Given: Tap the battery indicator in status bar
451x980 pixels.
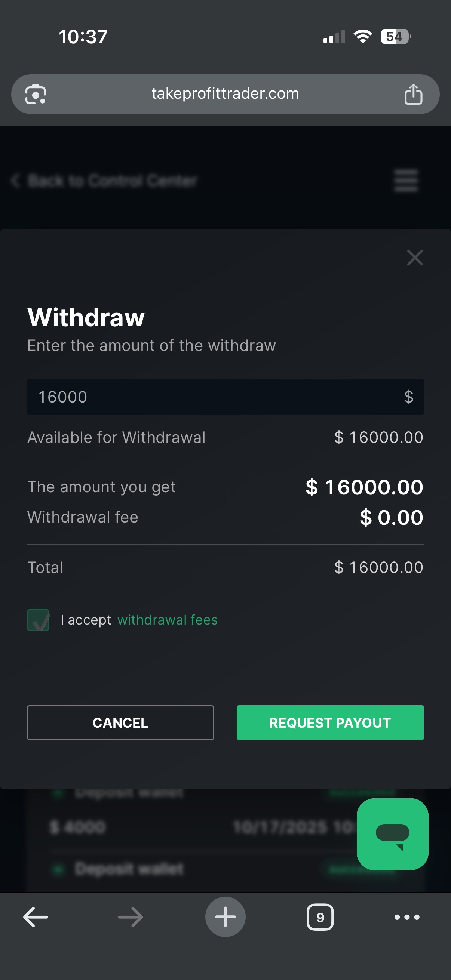Looking at the screenshot, I should coord(395,37).
